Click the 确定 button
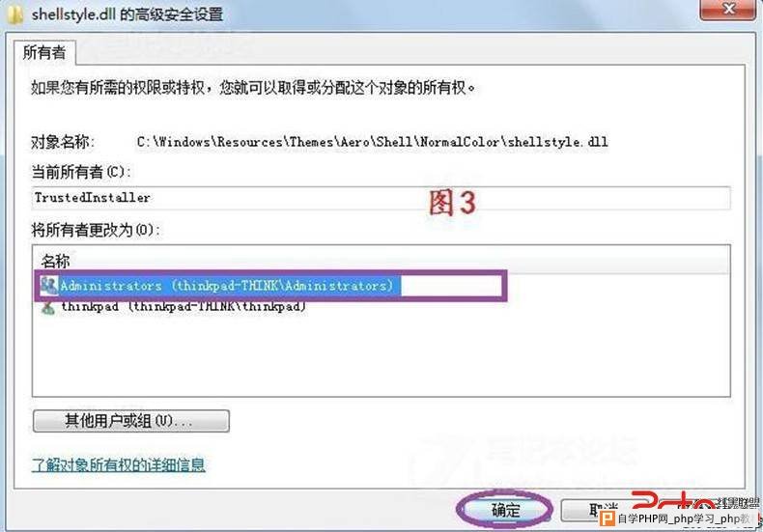This screenshot has height=532, width=763. (505, 510)
